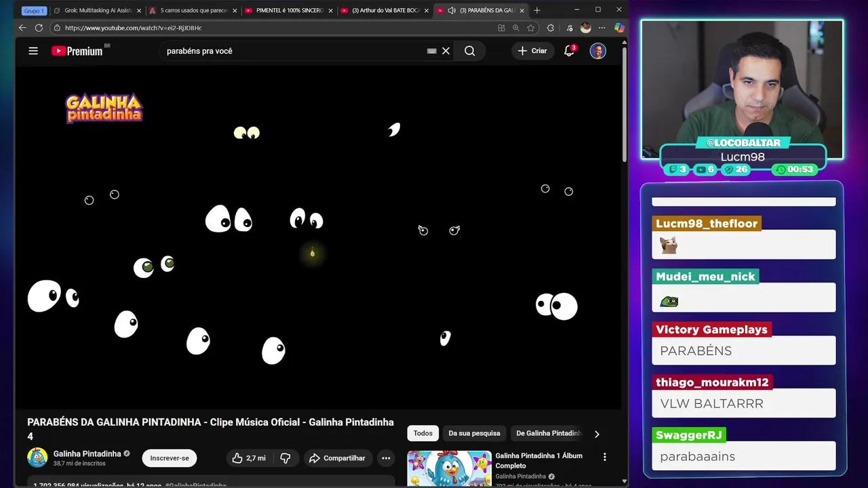The image size is (868, 488).
Task: View site information icon in address bar
Action: coord(57,28)
